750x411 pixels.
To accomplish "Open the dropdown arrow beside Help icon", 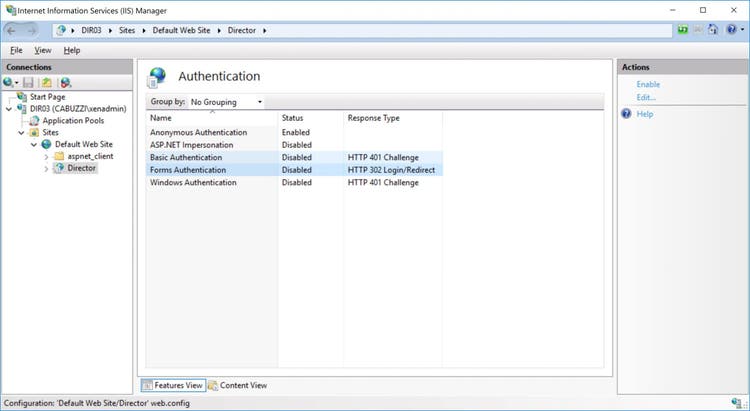I will (742, 30).
